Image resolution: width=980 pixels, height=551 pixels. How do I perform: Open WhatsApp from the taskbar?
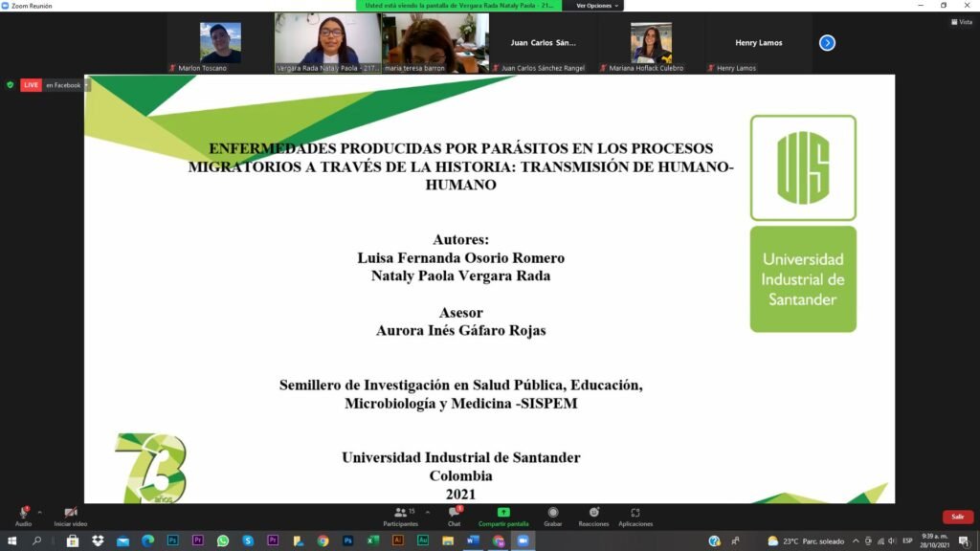click(x=223, y=541)
